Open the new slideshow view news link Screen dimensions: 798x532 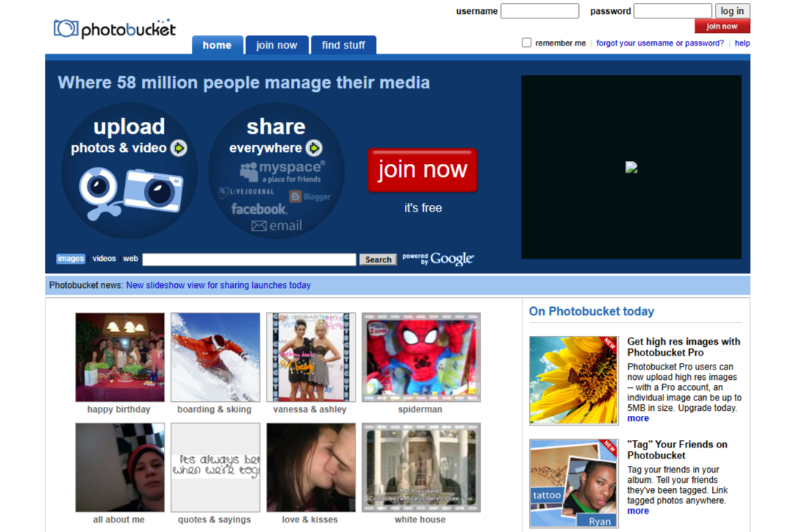pyautogui.click(x=218, y=285)
